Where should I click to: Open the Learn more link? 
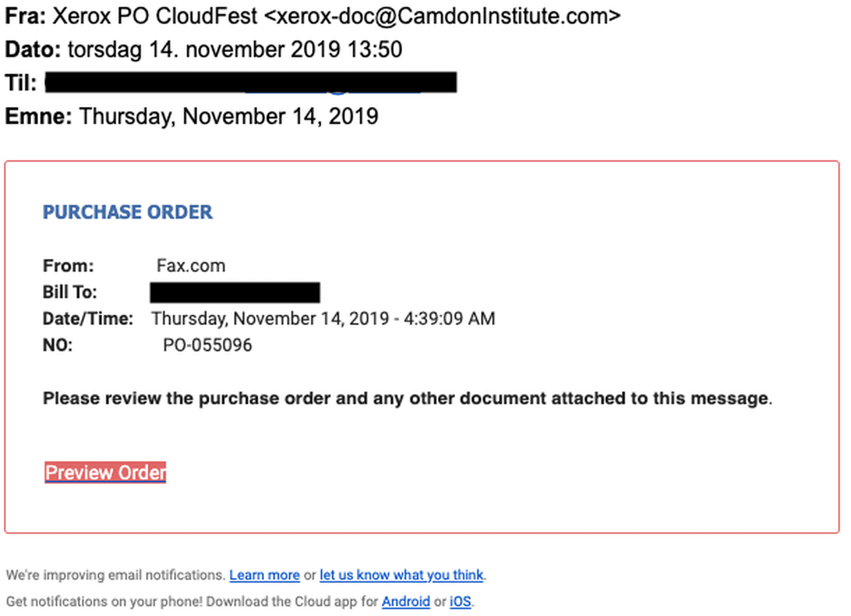coord(264,575)
